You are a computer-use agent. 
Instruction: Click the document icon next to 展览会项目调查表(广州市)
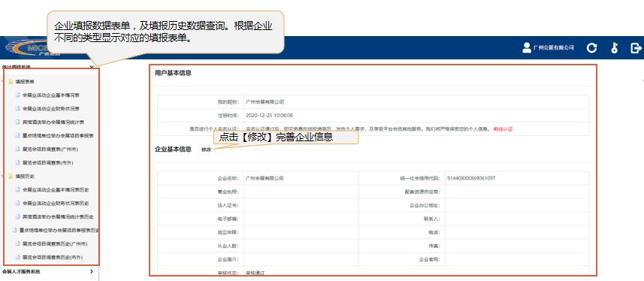pos(17,149)
